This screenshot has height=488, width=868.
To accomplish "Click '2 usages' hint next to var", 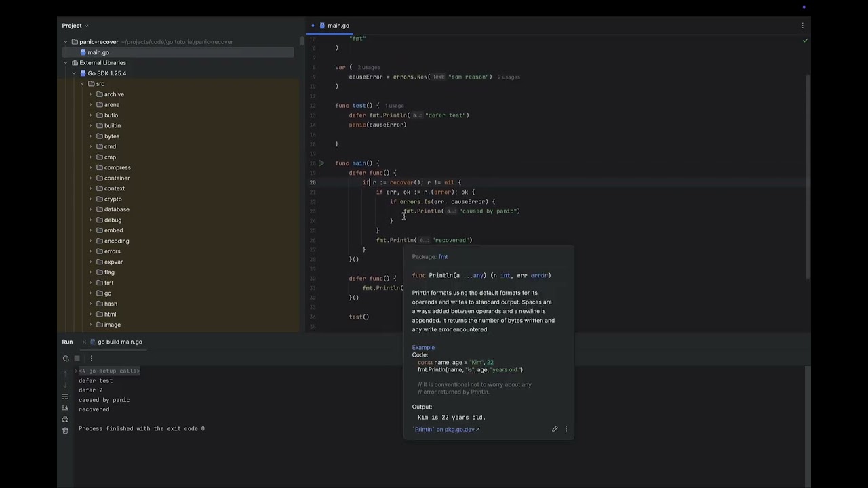I will point(369,68).
